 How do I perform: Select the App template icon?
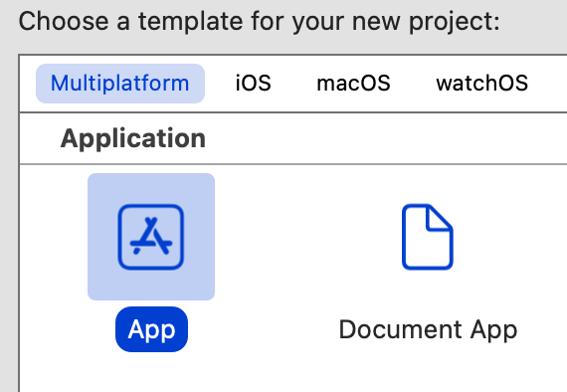point(151,237)
